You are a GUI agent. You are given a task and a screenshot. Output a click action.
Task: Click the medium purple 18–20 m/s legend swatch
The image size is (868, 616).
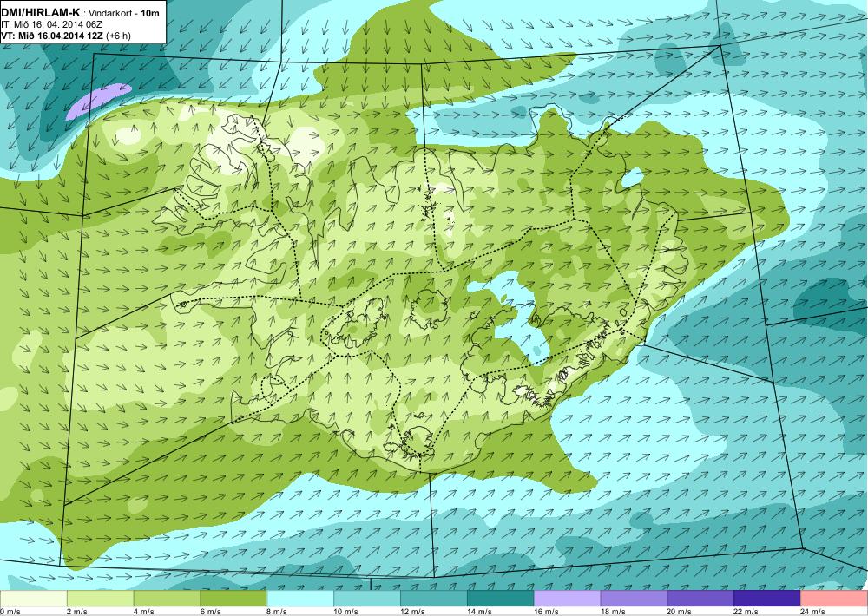634,599
